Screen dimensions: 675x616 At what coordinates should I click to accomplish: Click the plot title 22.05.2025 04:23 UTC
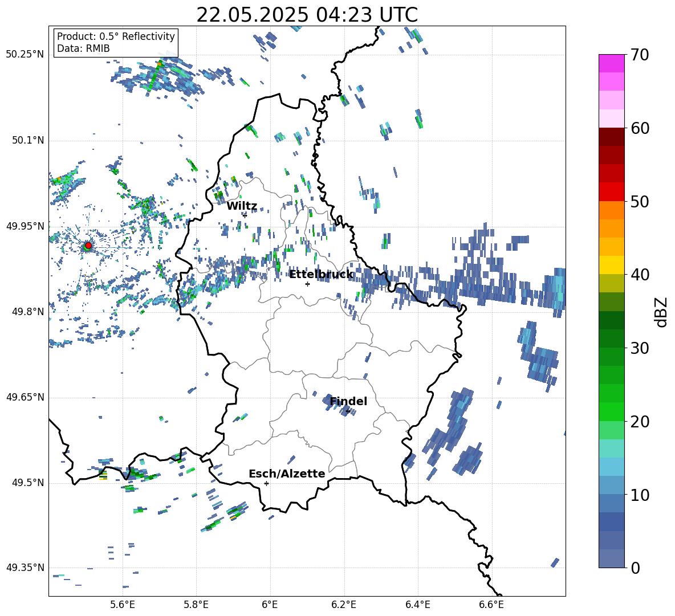point(307,15)
